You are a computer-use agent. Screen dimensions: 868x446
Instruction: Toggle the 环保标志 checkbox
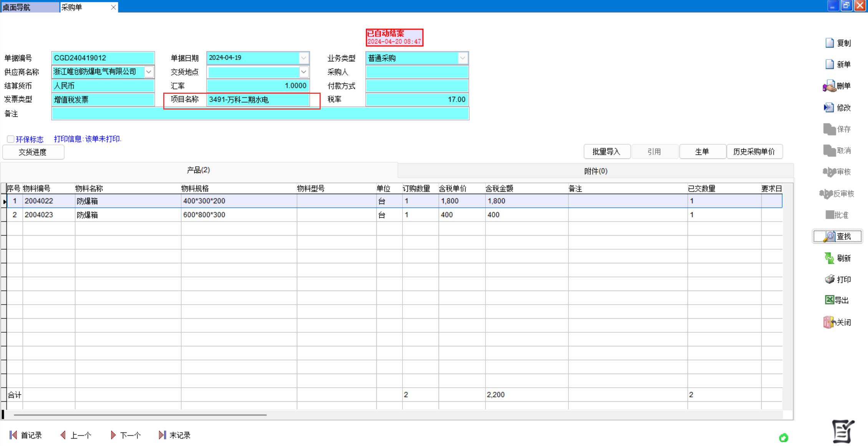coord(11,139)
